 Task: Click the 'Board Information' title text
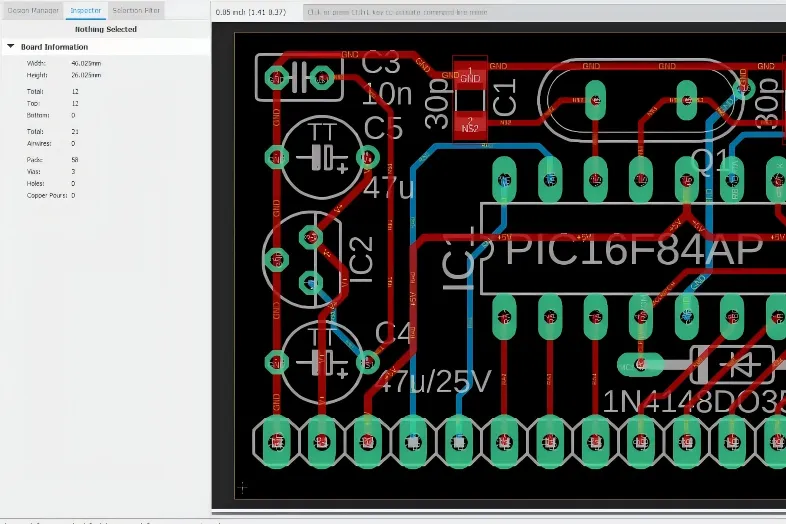pyautogui.click(x=54, y=47)
